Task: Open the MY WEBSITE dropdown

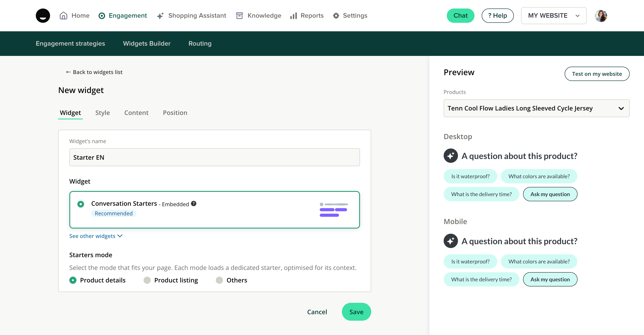Action: coord(553,16)
